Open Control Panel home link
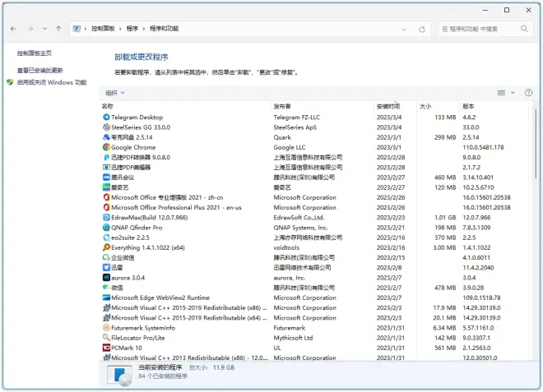The height and width of the screenshot is (392, 543). pos(35,53)
